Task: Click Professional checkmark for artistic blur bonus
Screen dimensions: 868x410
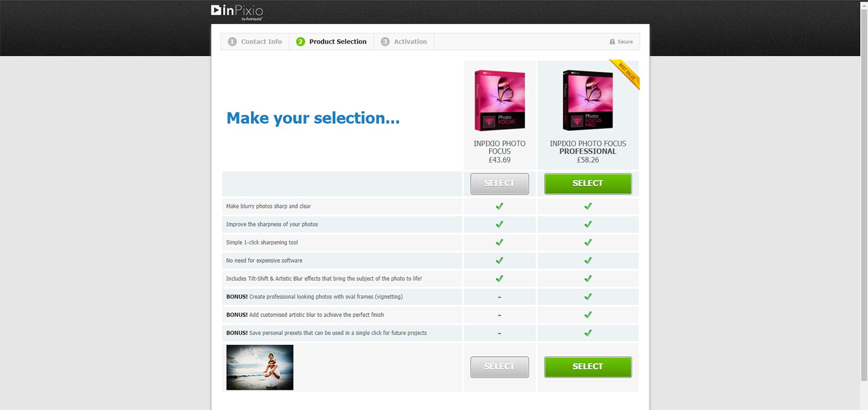Action: (x=588, y=315)
